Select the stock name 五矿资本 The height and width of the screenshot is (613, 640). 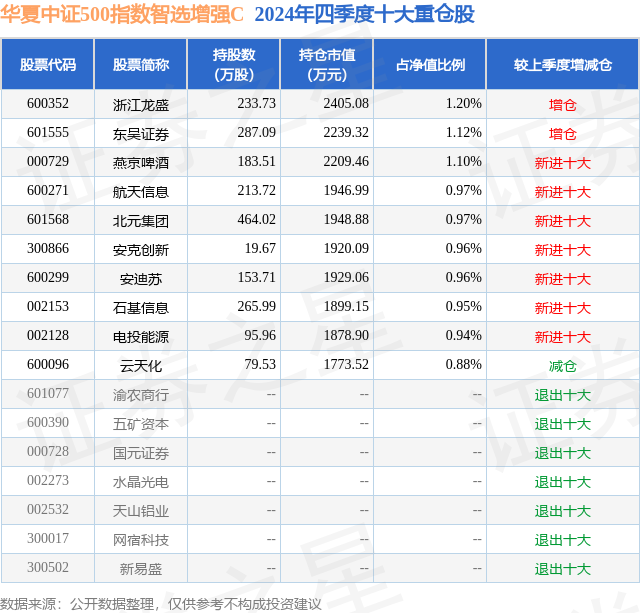tap(141, 424)
